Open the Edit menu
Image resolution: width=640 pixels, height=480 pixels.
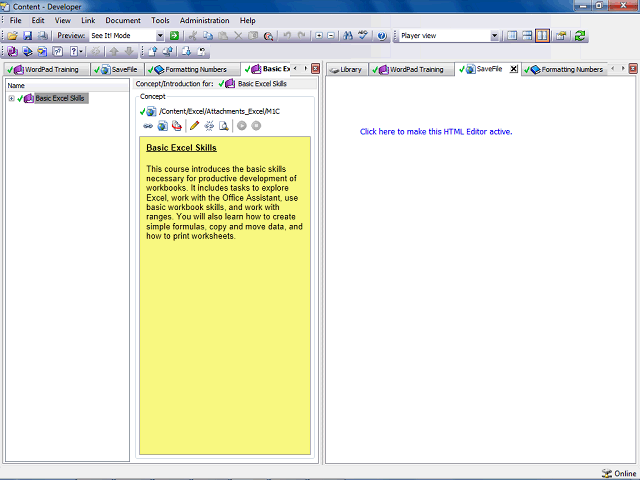click(38, 20)
